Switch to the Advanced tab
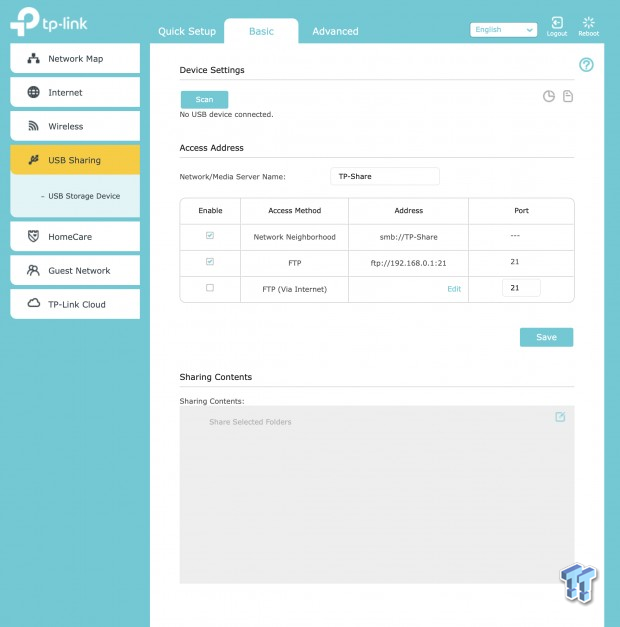Viewport: 620px width, 627px height. pyautogui.click(x=335, y=31)
